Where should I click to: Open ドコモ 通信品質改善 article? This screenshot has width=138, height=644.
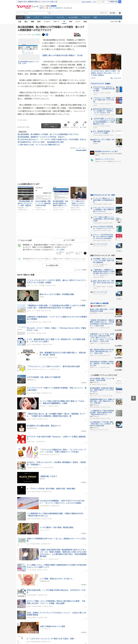click(56, 340)
